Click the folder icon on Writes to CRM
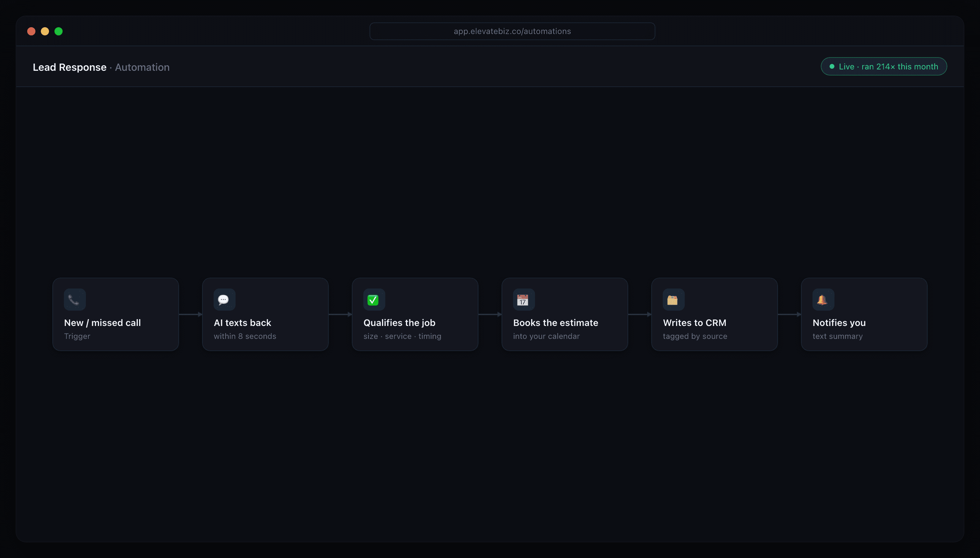The height and width of the screenshot is (558, 980). (673, 299)
